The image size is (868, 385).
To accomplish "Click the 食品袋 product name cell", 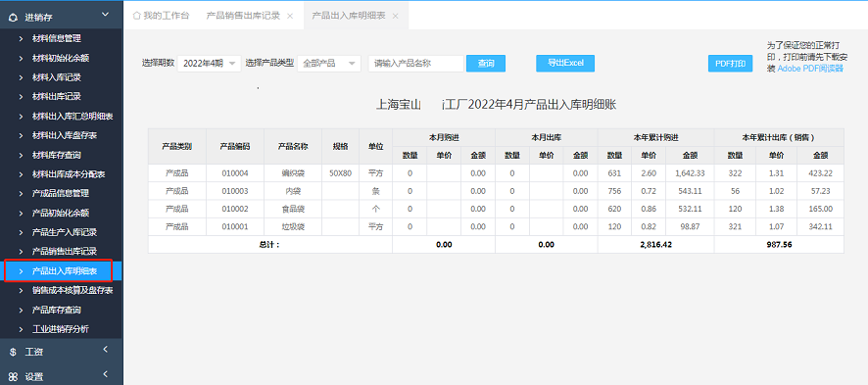I will [293, 209].
